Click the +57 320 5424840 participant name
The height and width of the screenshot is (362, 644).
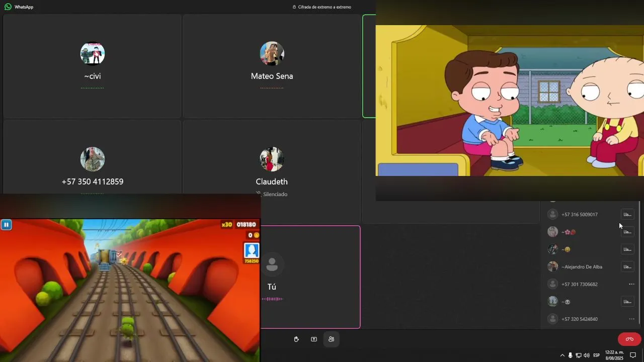pyautogui.click(x=580, y=319)
